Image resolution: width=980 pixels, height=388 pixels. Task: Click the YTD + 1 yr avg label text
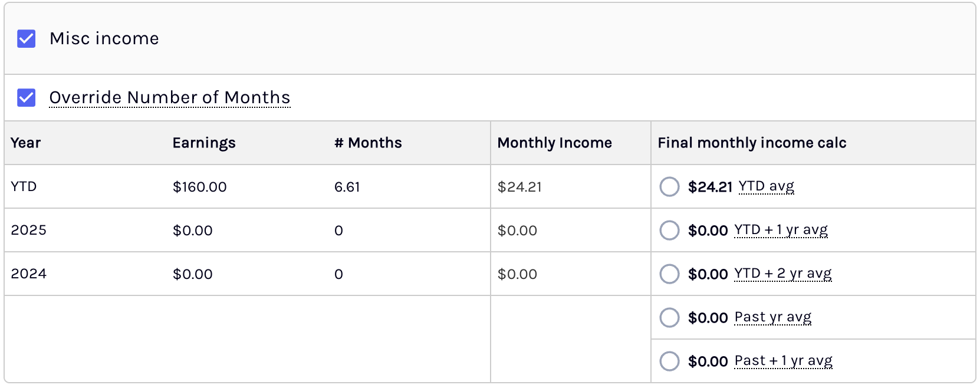click(781, 230)
